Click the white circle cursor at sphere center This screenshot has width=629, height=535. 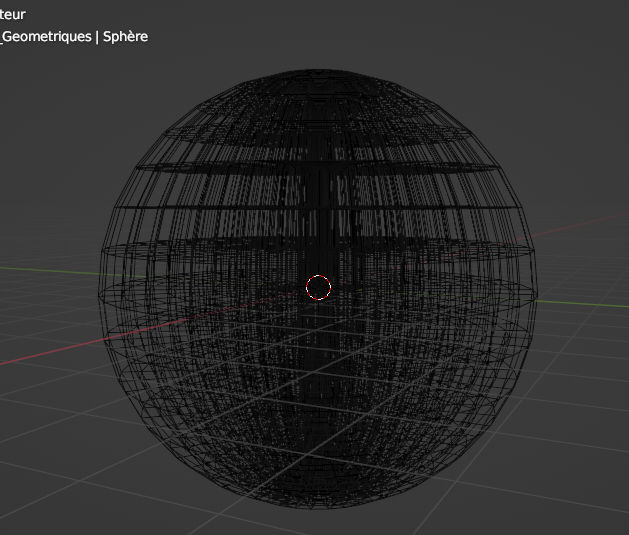pyautogui.click(x=319, y=288)
